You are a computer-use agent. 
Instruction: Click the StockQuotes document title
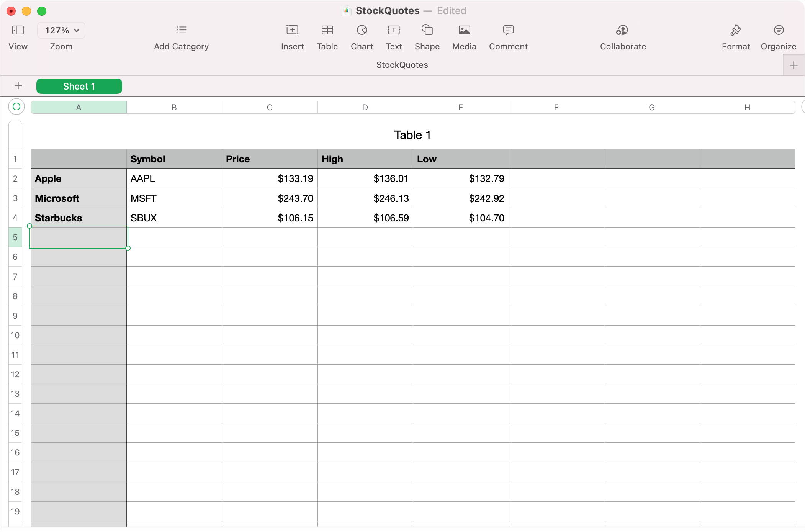pos(388,11)
